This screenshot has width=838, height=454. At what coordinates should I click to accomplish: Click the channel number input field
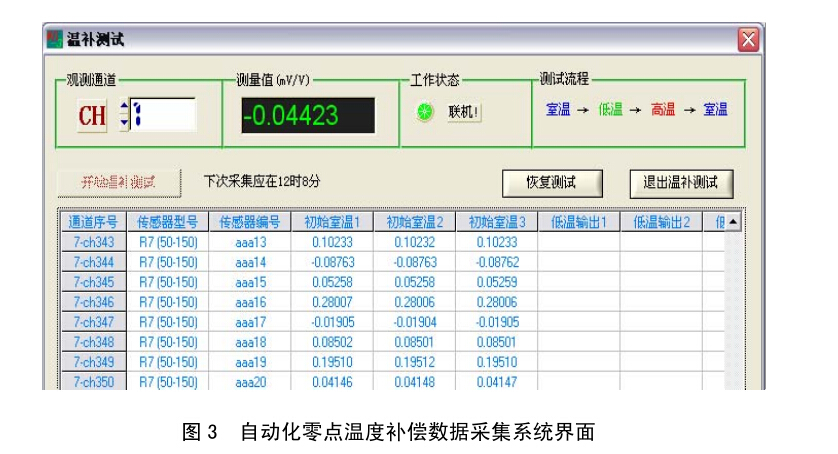coord(163,115)
